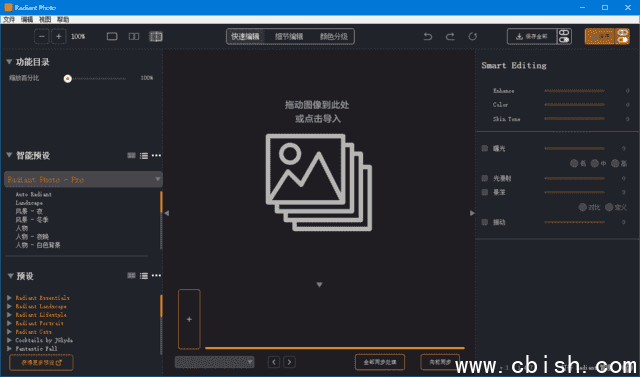Switch to side-by-side compare view
This screenshot has height=377, width=640.
(x=134, y=37)
